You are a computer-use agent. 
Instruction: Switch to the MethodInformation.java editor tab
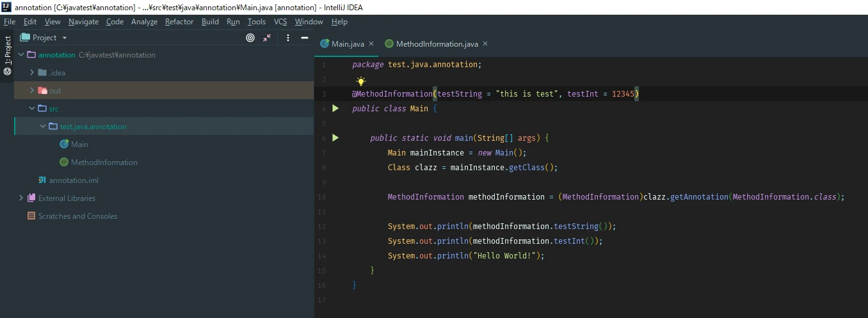[x=437, y=44]
